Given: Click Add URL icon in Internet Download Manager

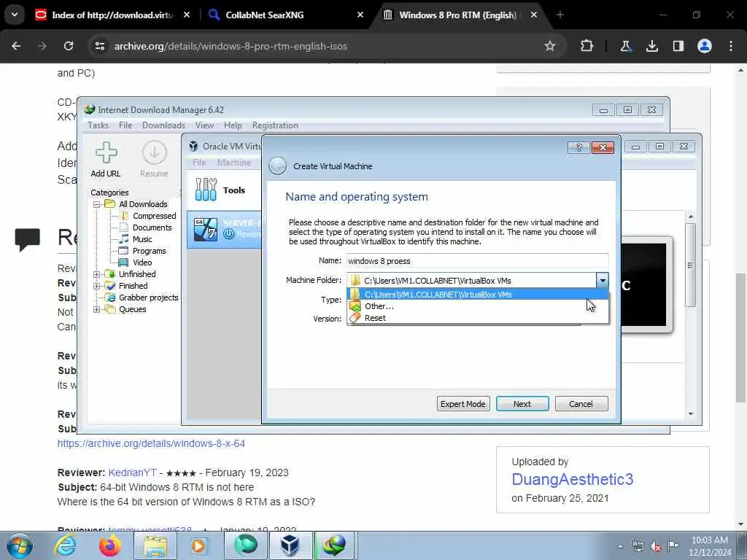Looking at the screenshot, I should [106, 152].
